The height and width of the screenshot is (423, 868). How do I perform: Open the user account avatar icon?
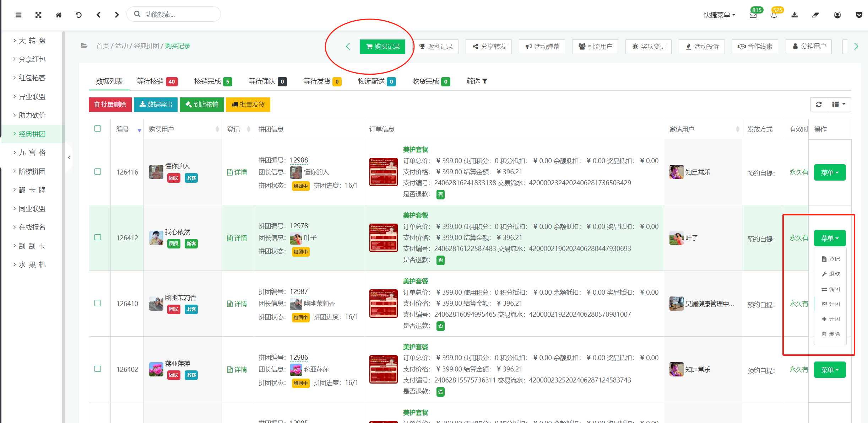(x=837, y=15)
